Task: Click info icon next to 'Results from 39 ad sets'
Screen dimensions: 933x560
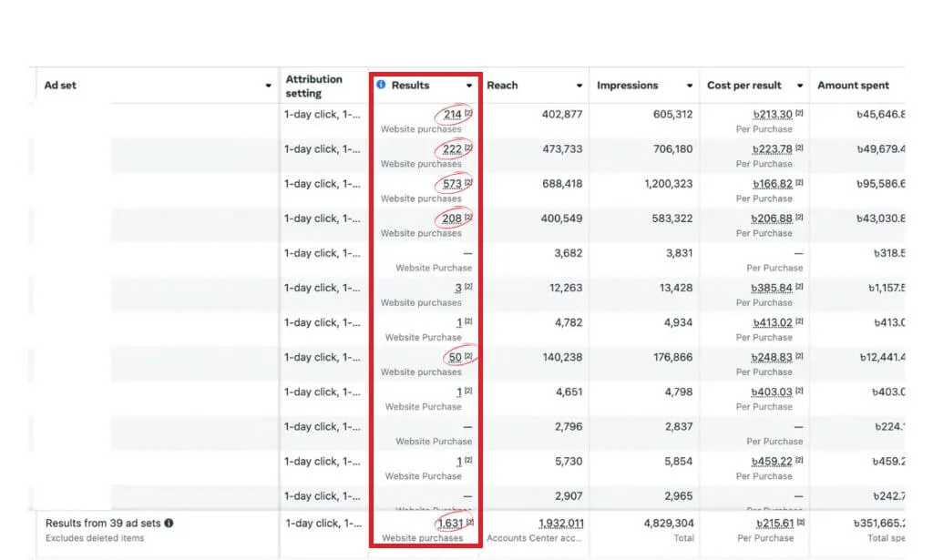Action: point(169,524)
